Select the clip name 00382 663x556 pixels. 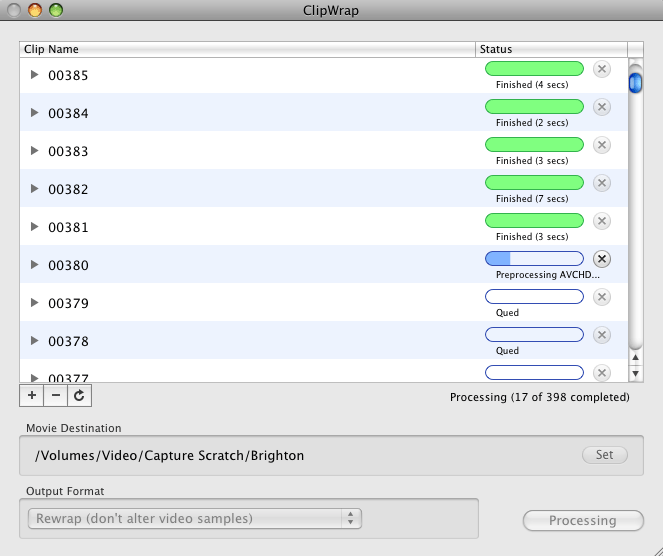(x=68, y=189)
